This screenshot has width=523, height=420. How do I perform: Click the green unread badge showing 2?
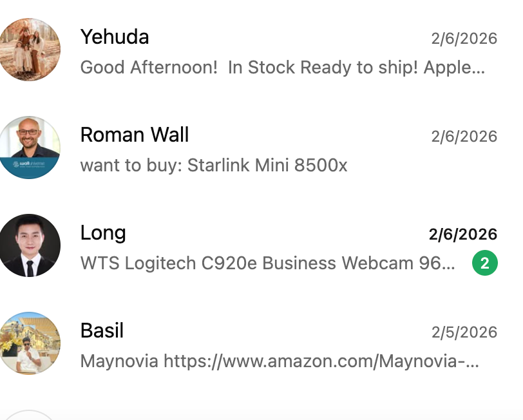coord(484,263)
